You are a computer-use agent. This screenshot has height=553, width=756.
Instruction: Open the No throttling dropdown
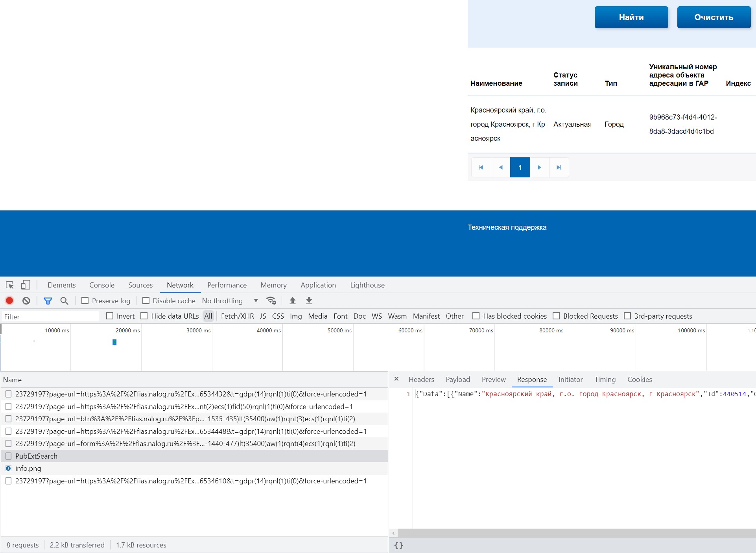pyautogui.click(x=230, y=301)
